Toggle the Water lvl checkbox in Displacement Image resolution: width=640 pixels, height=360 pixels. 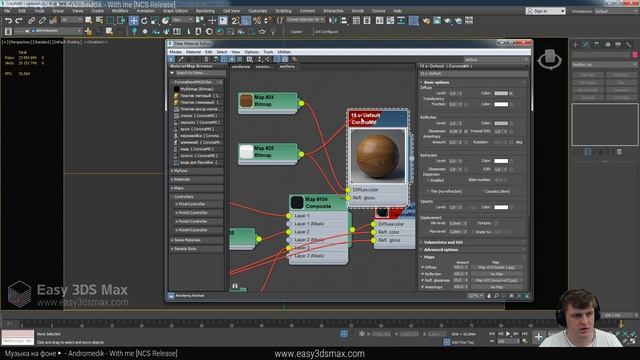473,231
